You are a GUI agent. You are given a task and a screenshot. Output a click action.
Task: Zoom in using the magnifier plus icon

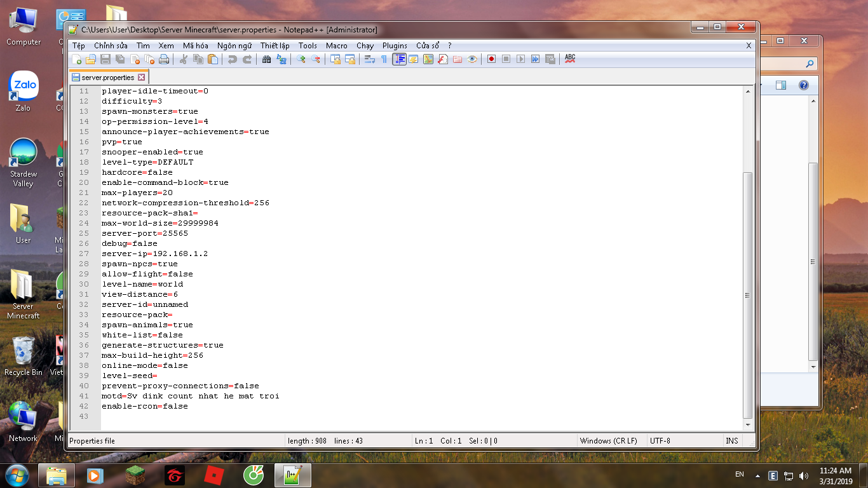coord(301,59)
